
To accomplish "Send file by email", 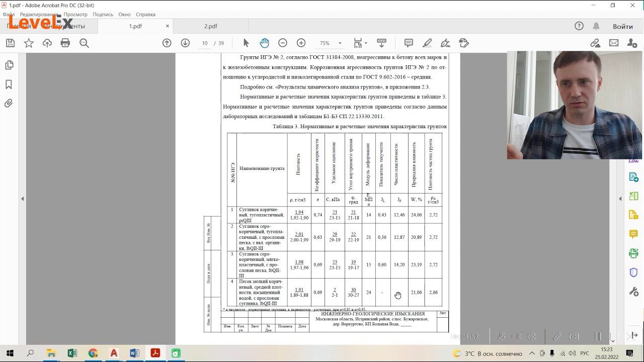I will click(614, 43).
